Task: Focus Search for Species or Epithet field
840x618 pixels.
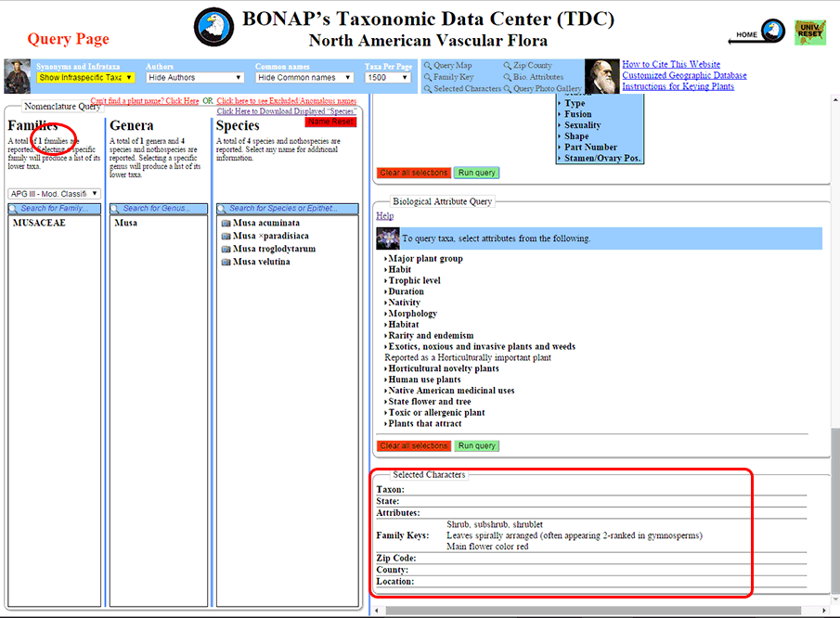Action: tap(288, 209)
